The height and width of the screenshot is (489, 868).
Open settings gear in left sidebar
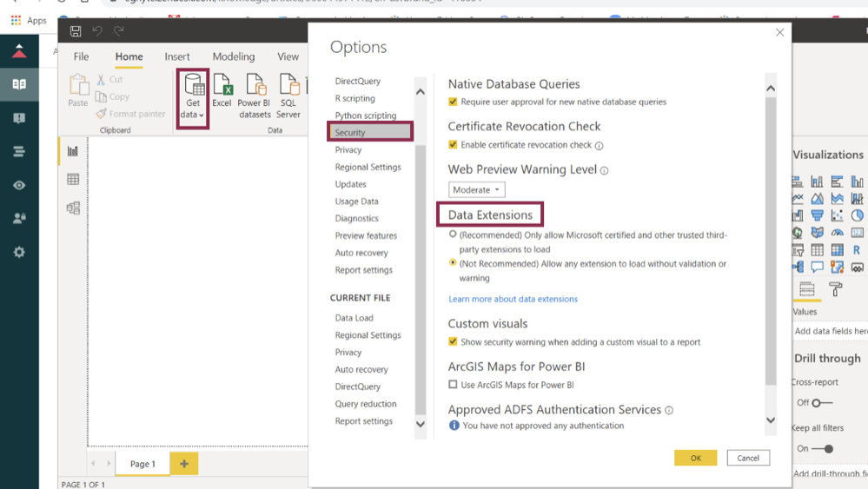tap(19, 252)
